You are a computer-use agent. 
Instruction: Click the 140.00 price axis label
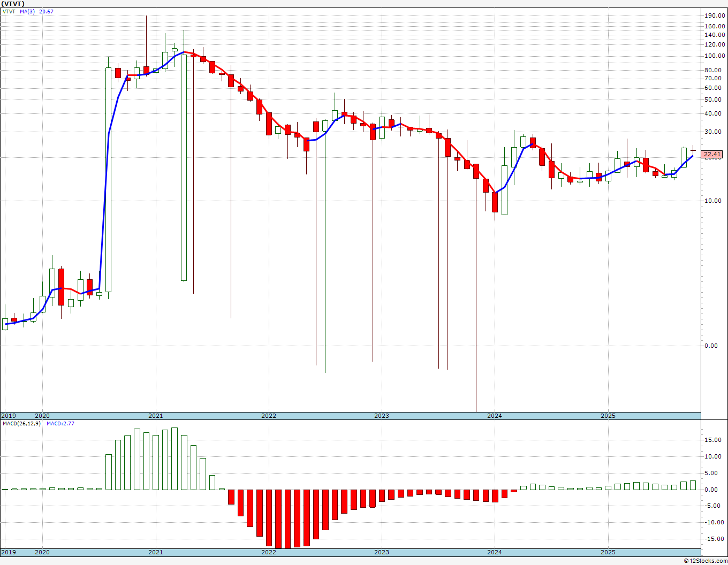click(x=715, y=35)
